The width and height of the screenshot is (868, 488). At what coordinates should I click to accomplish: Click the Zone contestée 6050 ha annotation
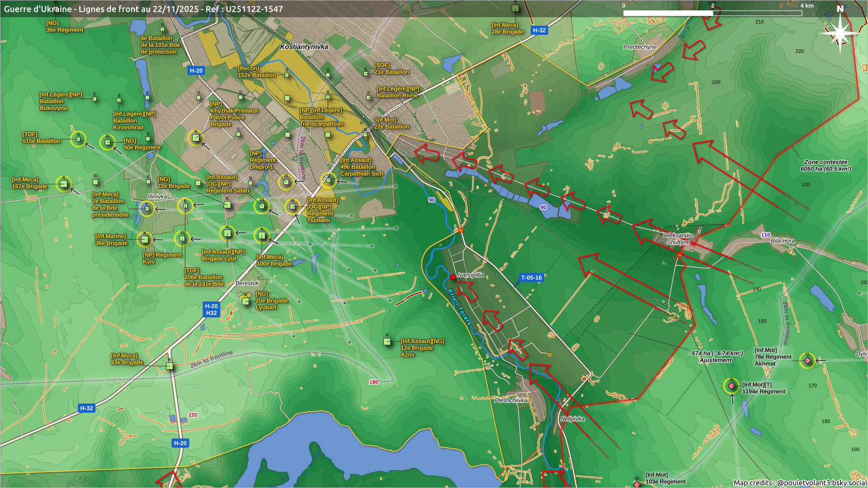(x=826, y=165)
